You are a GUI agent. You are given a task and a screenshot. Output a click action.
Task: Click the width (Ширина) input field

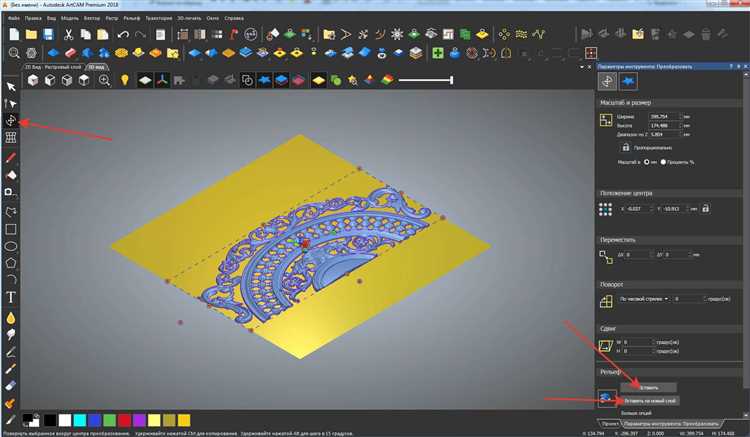[x=664, y=116]
